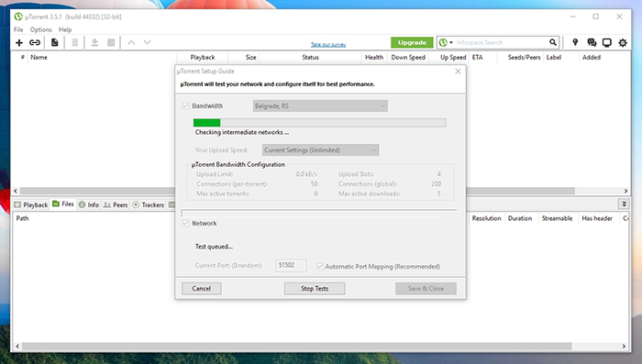Open the search provider dropdown logo
The image size is (642, 364).
tap(446, 42)
